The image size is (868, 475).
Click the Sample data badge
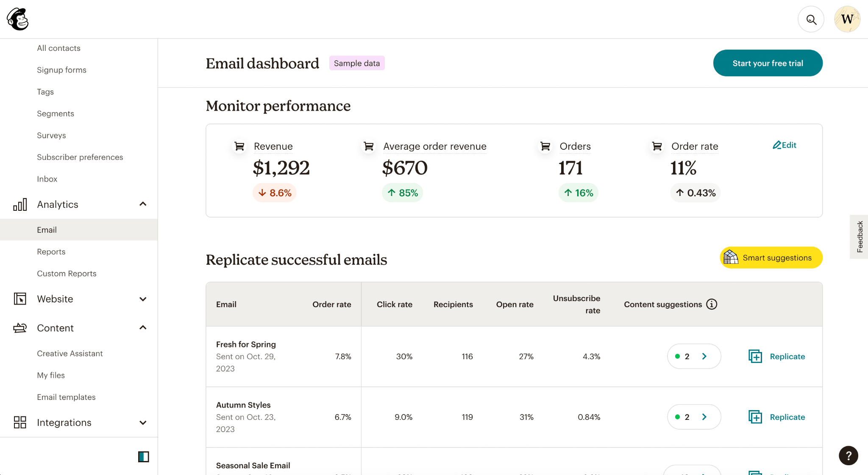(357, 63)
